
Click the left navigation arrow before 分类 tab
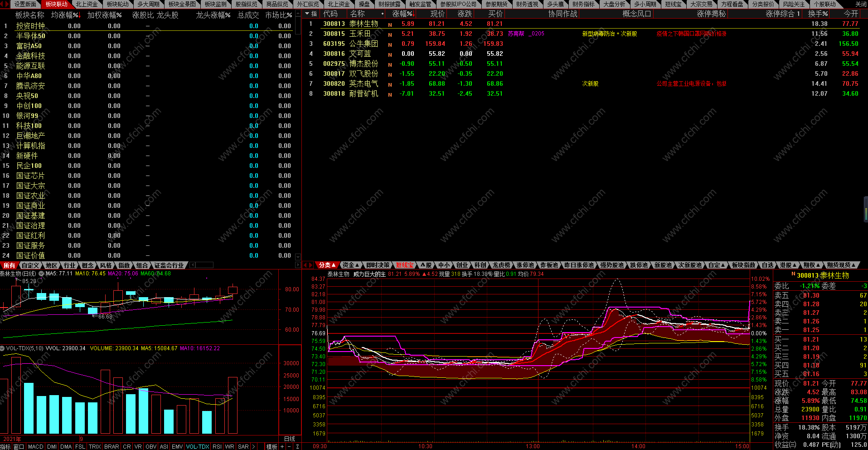click(x=305, y=265)
